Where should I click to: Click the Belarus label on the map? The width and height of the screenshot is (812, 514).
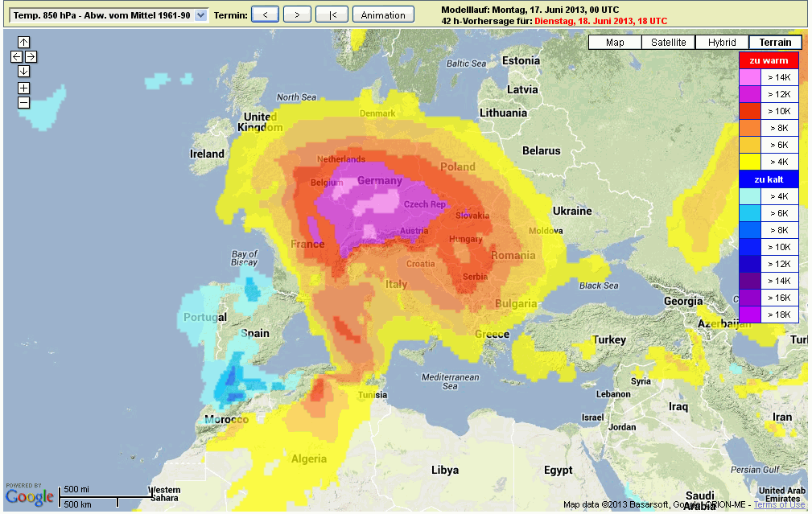click(541, 150)
